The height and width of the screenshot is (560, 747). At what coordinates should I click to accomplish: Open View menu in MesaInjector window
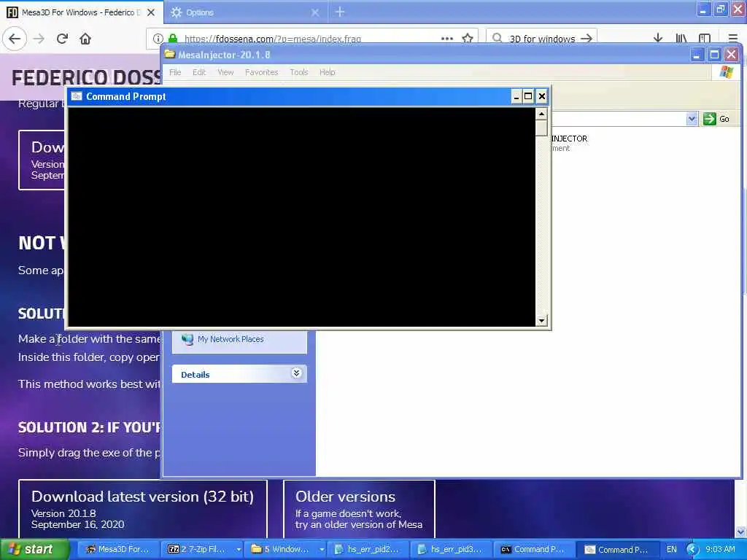225,72
